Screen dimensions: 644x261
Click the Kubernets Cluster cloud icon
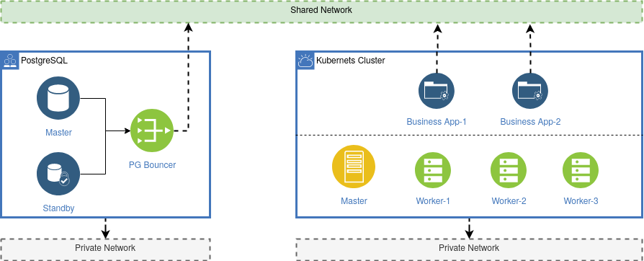305,61
